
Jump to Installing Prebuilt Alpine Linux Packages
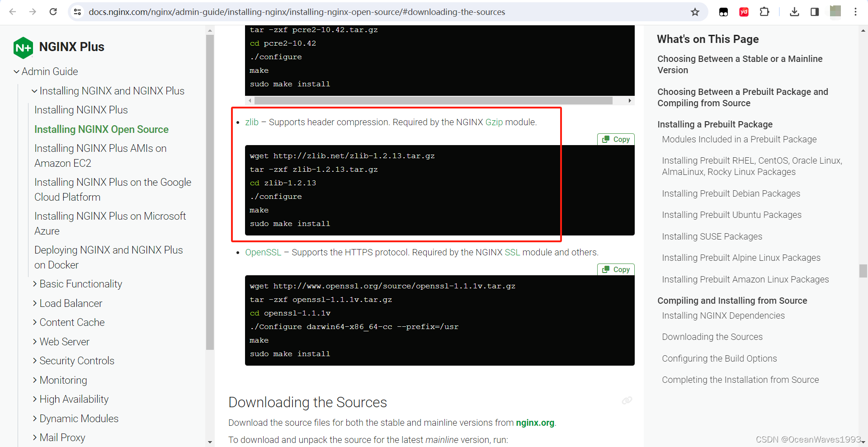pyautogui.click(x=741, y=258)
